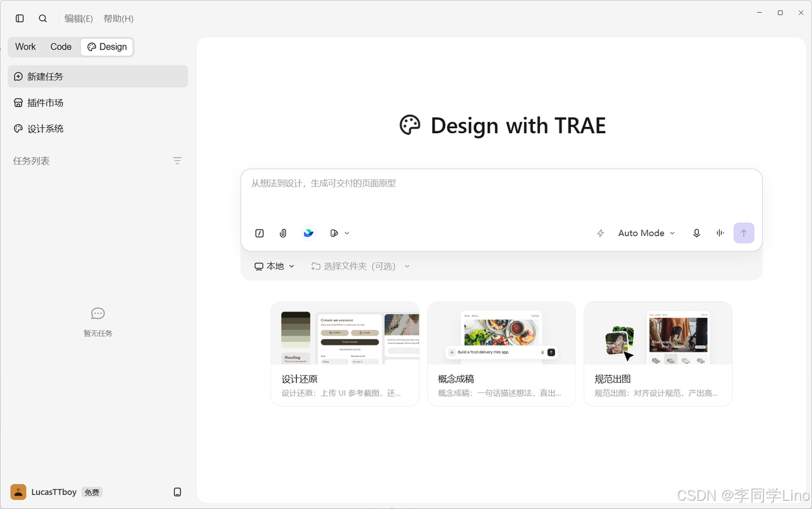812x509 pixels.
Task: Select the Design tab
Action: [x=107, y=46]
